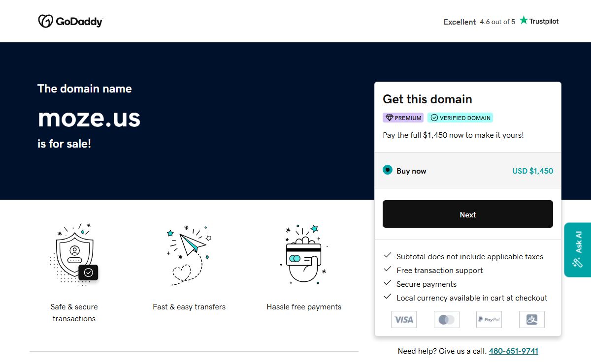Click the Verified Domain badge

point(460,118)
